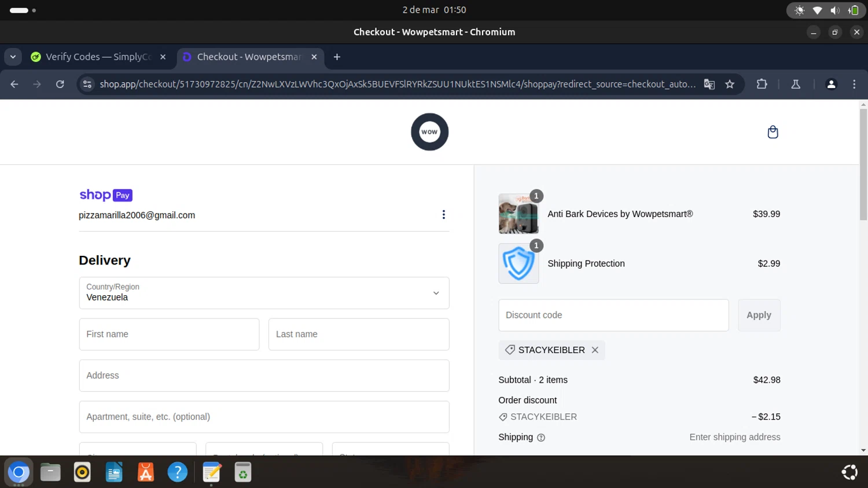
Task: Open LibreOffice Writer from the dock
Action: coord(114,472)
